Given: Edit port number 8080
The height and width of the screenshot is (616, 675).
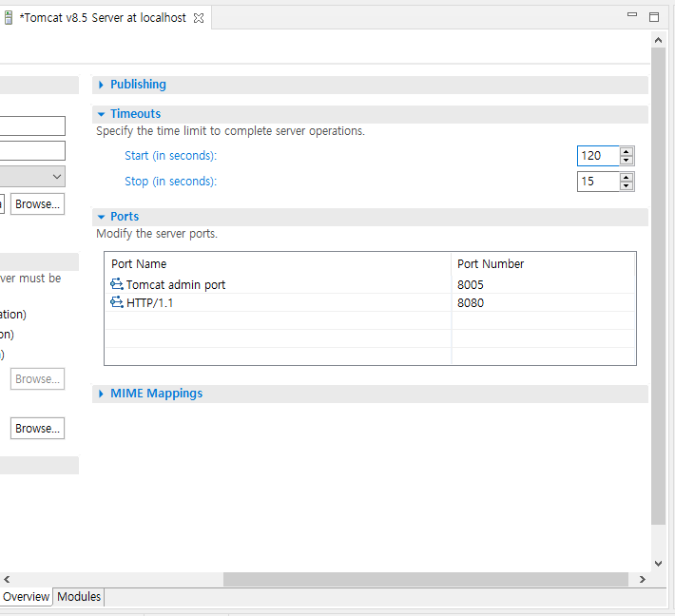Looking at the screenshot, I should (470, 303).
